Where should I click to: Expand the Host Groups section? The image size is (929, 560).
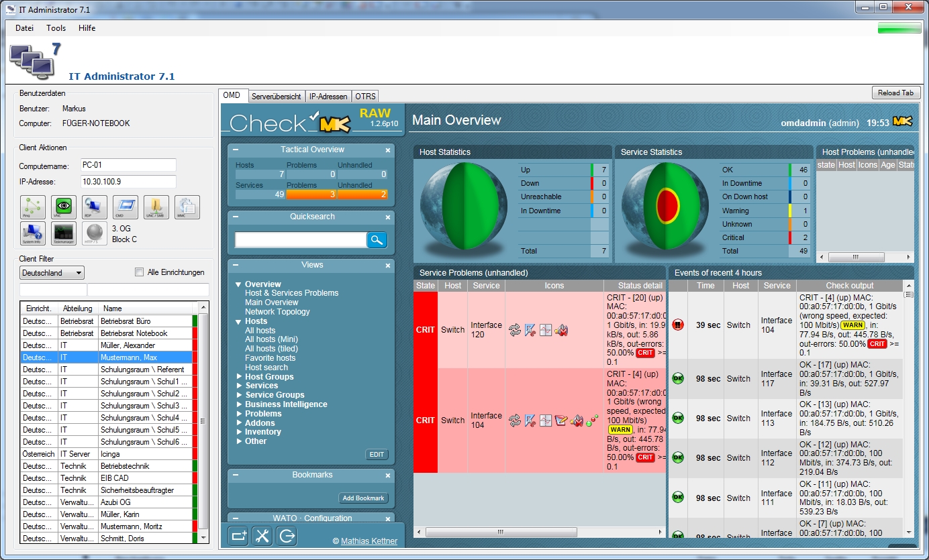click(239, 377)
